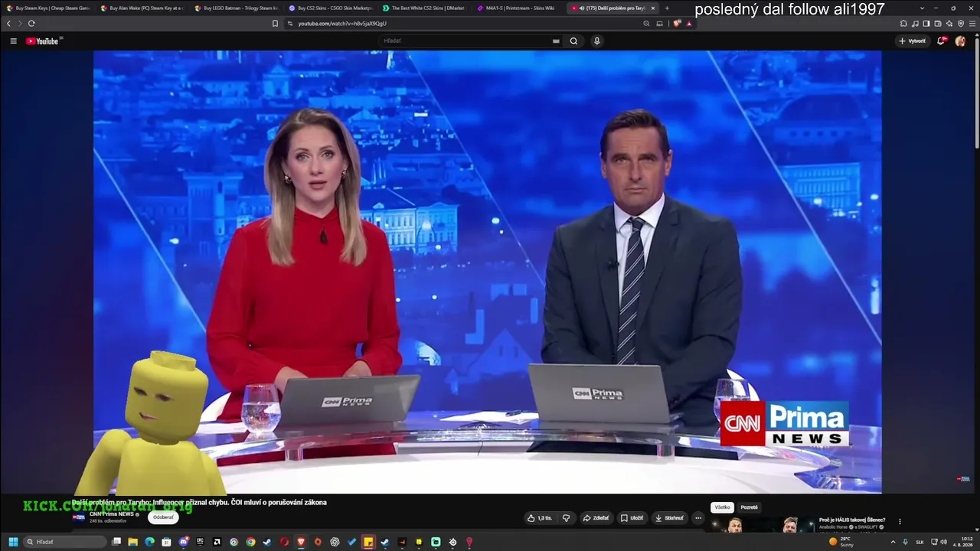Screen dimensions: 980x551
Task: Like the video with 1,3 tis. likes
Action: point(540,518)
